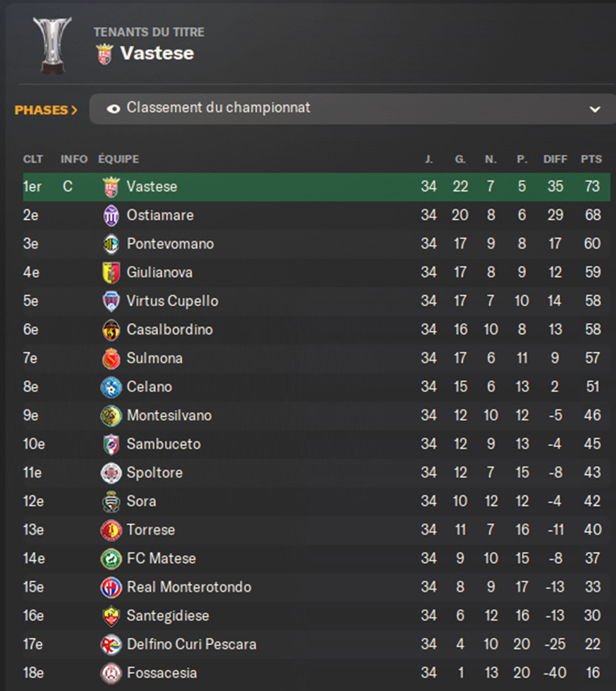This screenshot has height=691, width=616.
Task: Click the Virtus Cupello club badge
Action: click(x=111, y=301)
